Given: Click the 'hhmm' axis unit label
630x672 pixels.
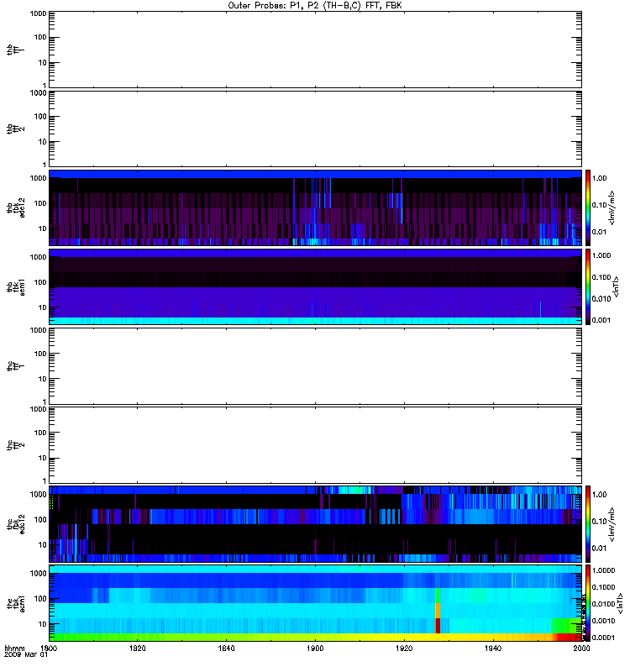Looking at the screenshot, I should [14, 648].
